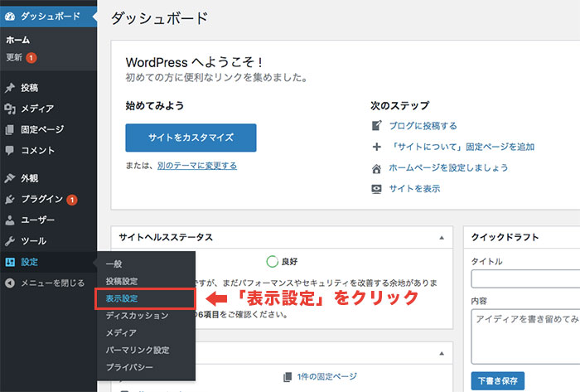
Task: Open the 別のテーマに変更する link
Action: point(197,166)
